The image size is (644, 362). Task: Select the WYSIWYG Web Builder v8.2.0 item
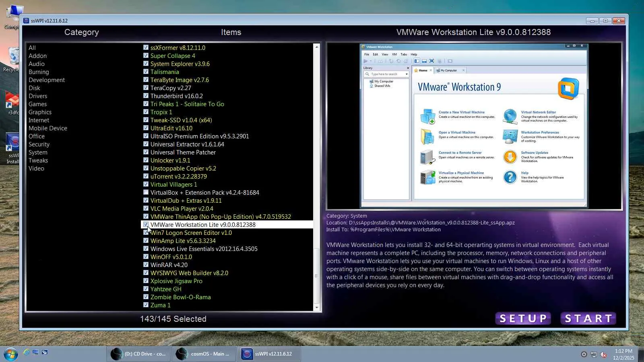[189, 273]
